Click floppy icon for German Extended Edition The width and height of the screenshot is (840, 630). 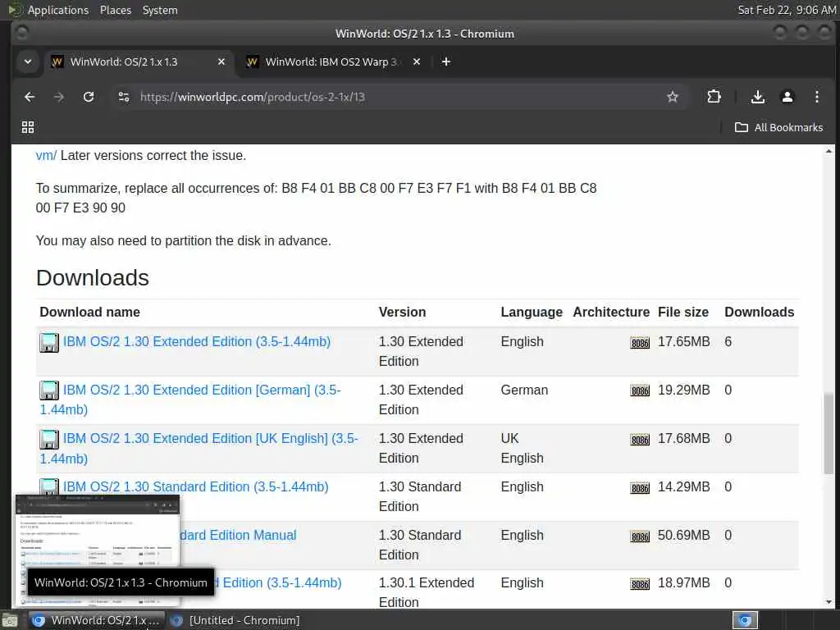[48, 390]
